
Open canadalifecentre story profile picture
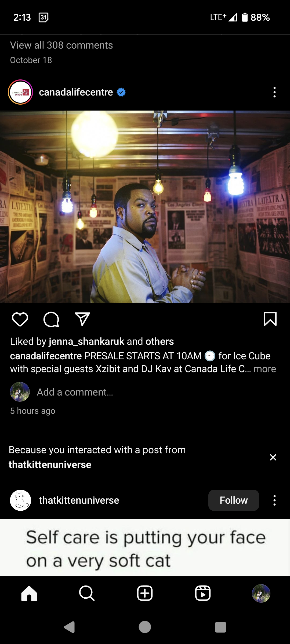point(20,92)
